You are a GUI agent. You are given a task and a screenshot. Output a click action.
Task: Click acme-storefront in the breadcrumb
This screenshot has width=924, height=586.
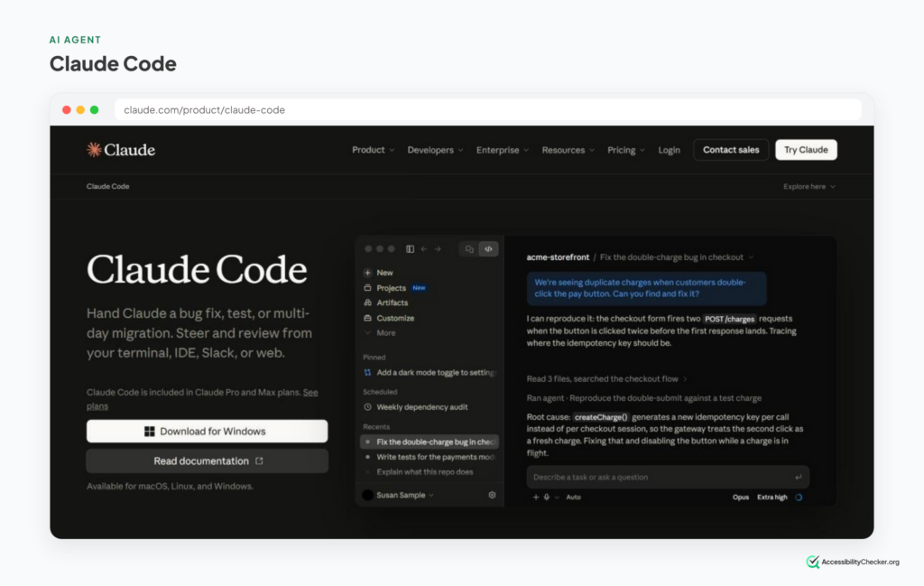coord(558,257)
